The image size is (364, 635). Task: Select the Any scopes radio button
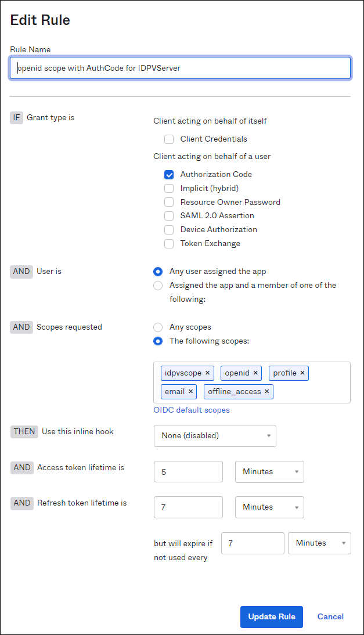point(158,327)
